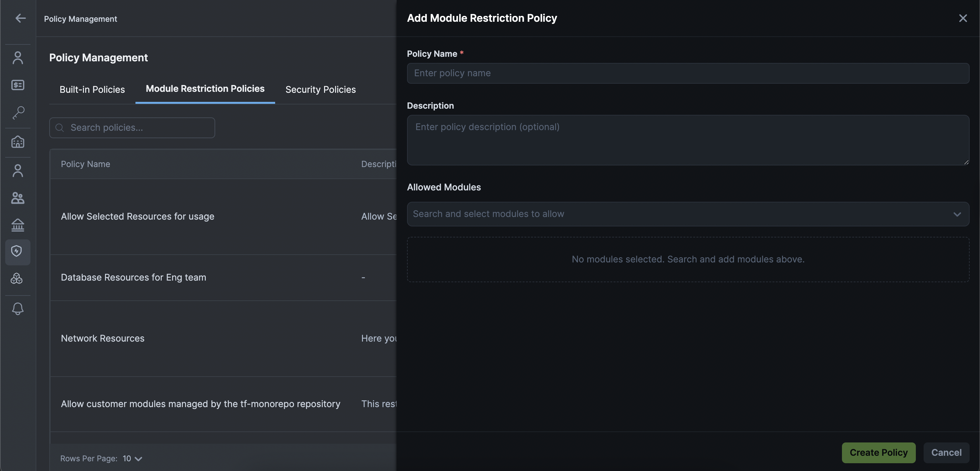
Task: Select the active shield policies icon
Action: point(18,251)
